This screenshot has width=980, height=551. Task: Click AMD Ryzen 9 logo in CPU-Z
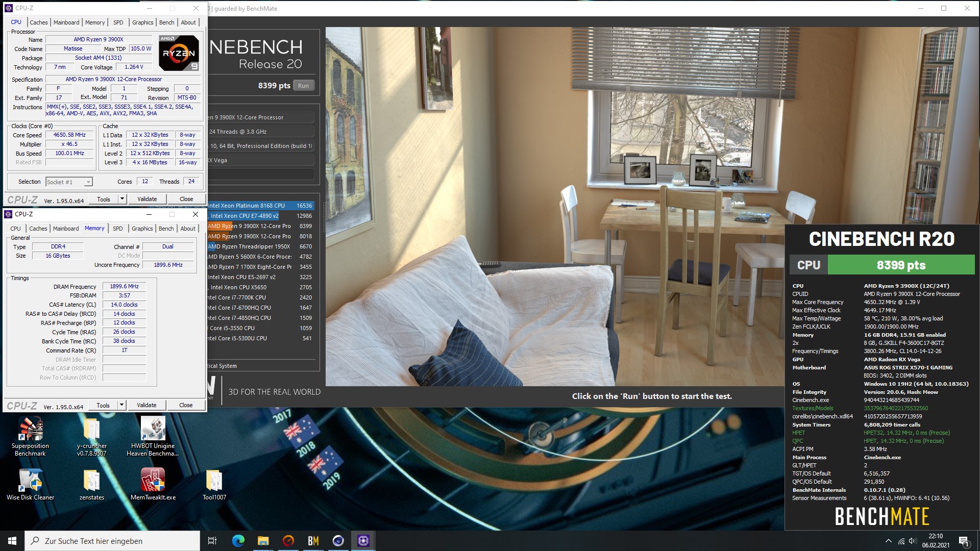(x=179, y=53)
